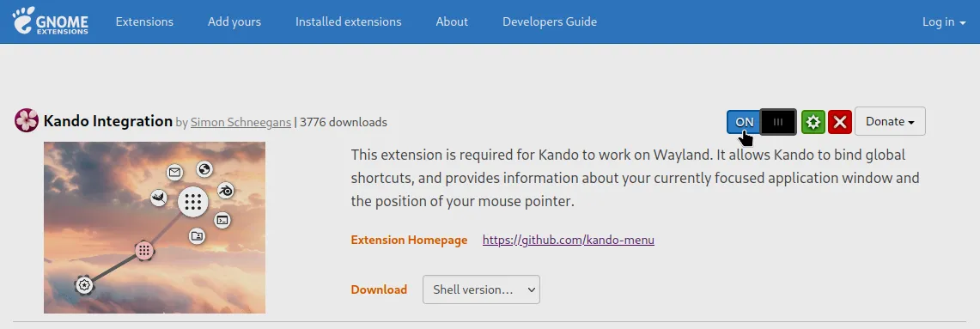
Task: Expand the Donate dropdown
Action: coord(890,121)
